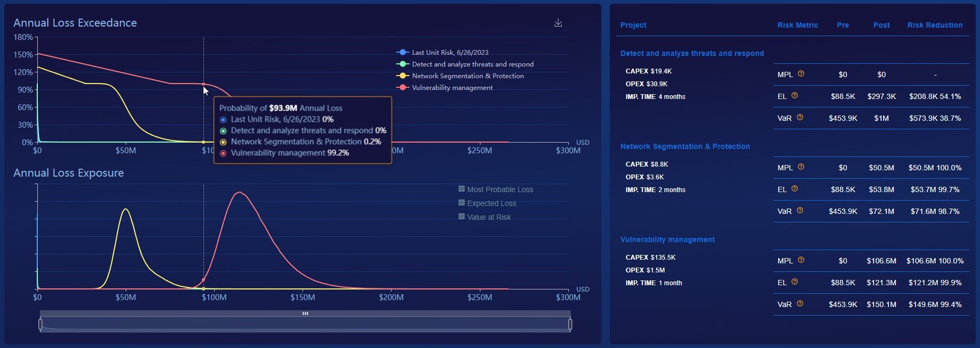Toggle Expected Loss legend item

click(x=487, y=203)
